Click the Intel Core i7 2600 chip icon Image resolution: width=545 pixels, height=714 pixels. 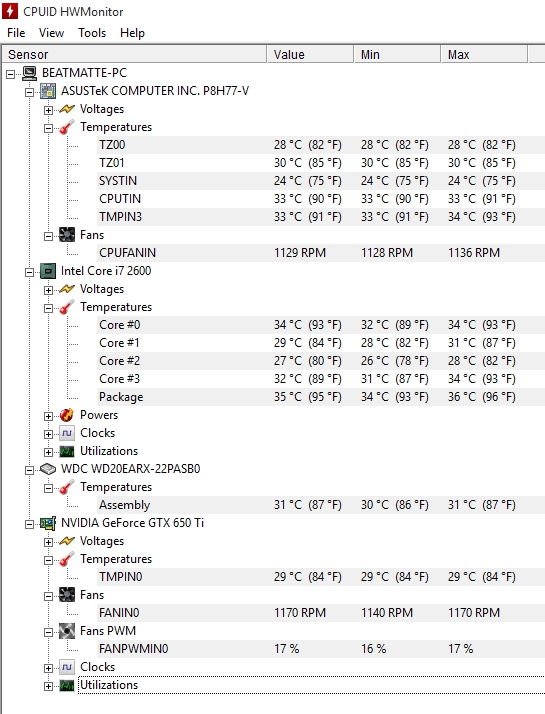48,271
